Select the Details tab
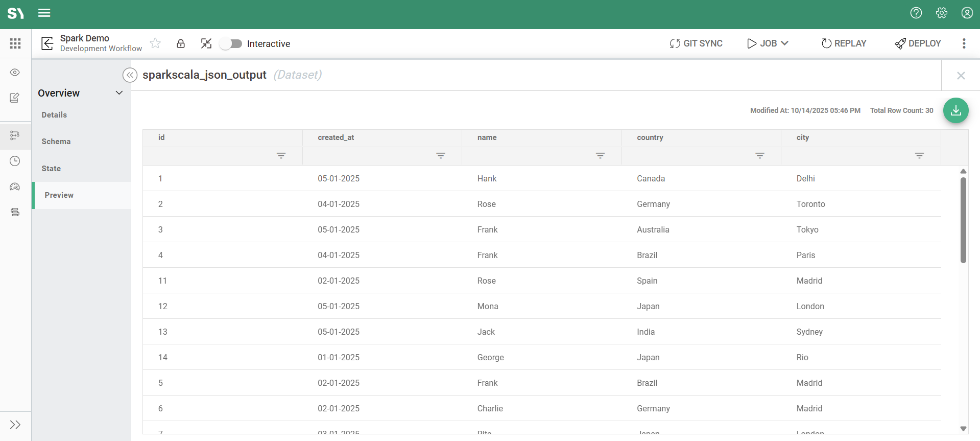The image size is (980, 441). (x=54, y=115)
